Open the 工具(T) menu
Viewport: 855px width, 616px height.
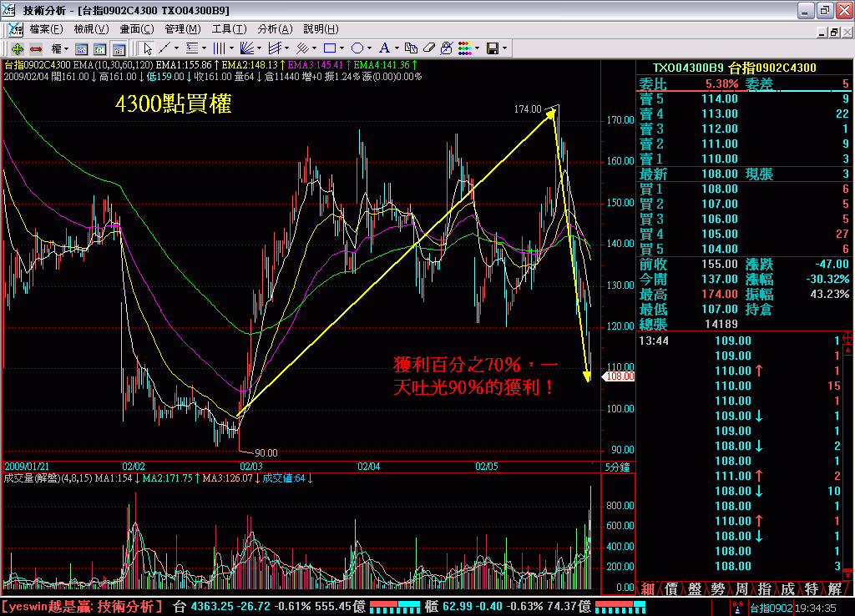coord(229,29)
